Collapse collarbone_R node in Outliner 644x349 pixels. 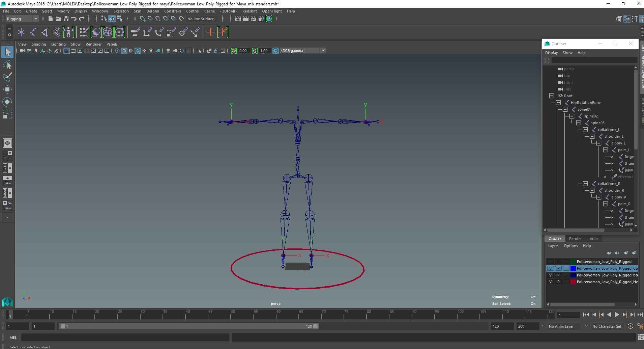585,184
